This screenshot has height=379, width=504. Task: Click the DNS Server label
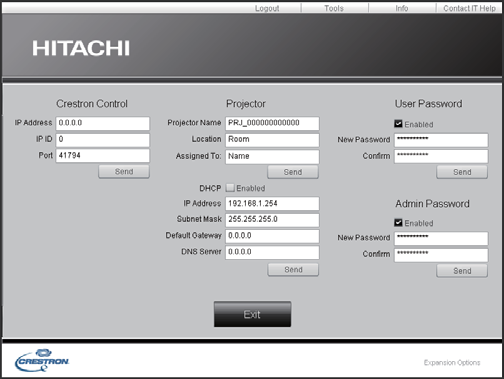[201, 252]
